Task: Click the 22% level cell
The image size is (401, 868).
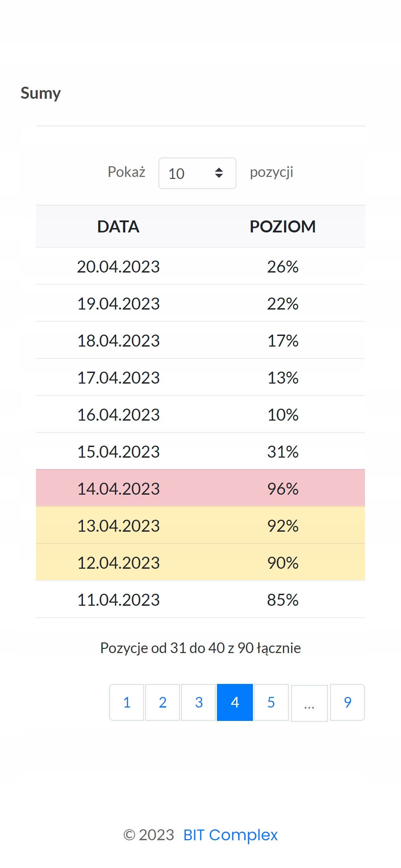Action: (282, 303)
